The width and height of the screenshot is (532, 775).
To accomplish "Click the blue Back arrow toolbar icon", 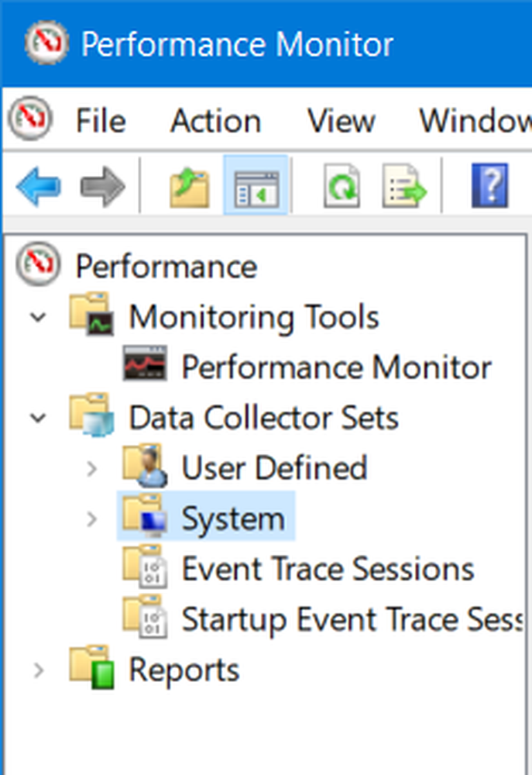I will pyautogui.click(x=39, y=186).
